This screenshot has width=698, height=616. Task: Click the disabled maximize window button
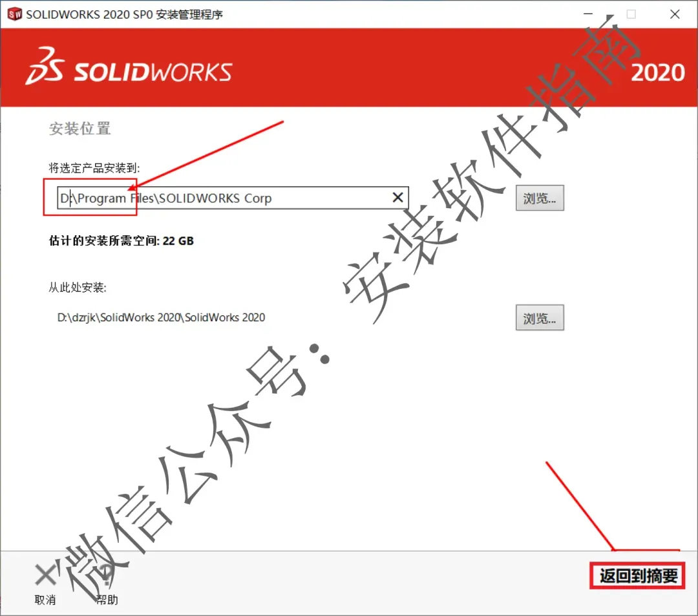631,14
